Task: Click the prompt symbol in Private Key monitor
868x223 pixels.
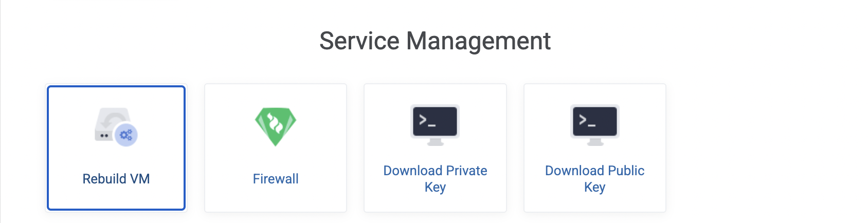Action: pyautogui.click(x=427, y=121)
